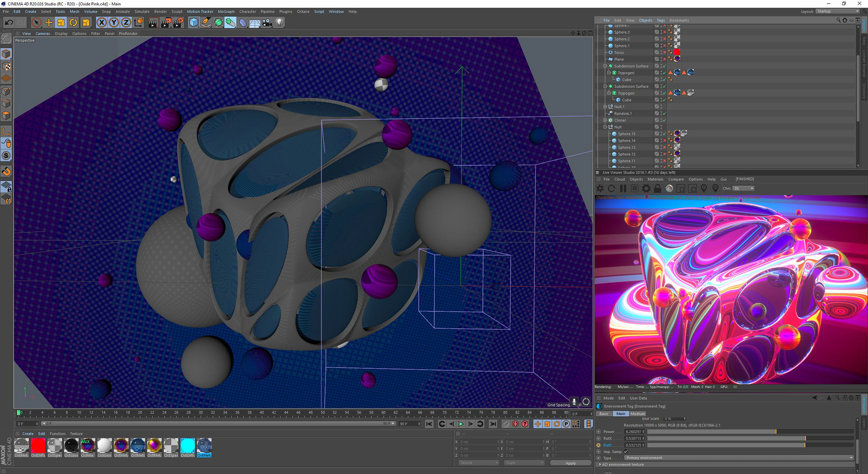Click the RotY value field
This screenshot has height=474, width=868.
tap(634, 445)
